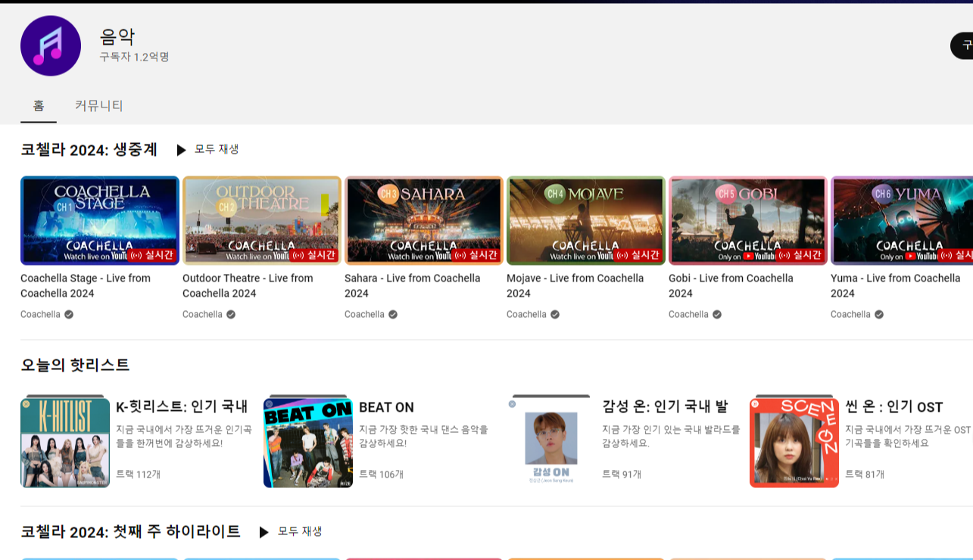Click the 코첼라 2024: 첫째 주 하이라이트 heading
The width and height of the screenshot is (973, 560).
[130, 532]
